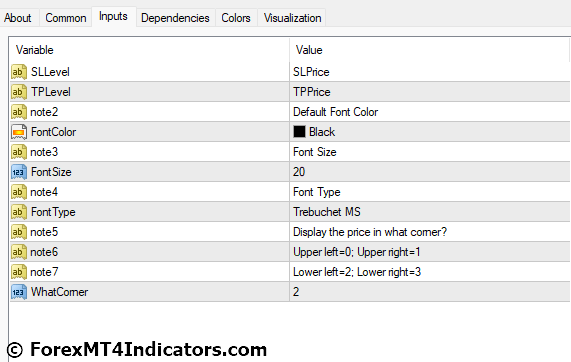Click 'Lower left=2; Lower right=3' value

[357, 272]
